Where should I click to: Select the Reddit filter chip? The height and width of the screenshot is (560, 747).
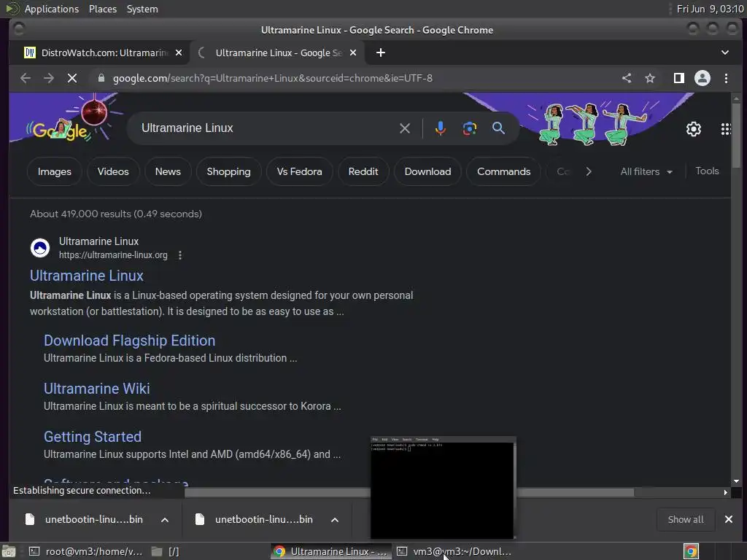point(363,172)
